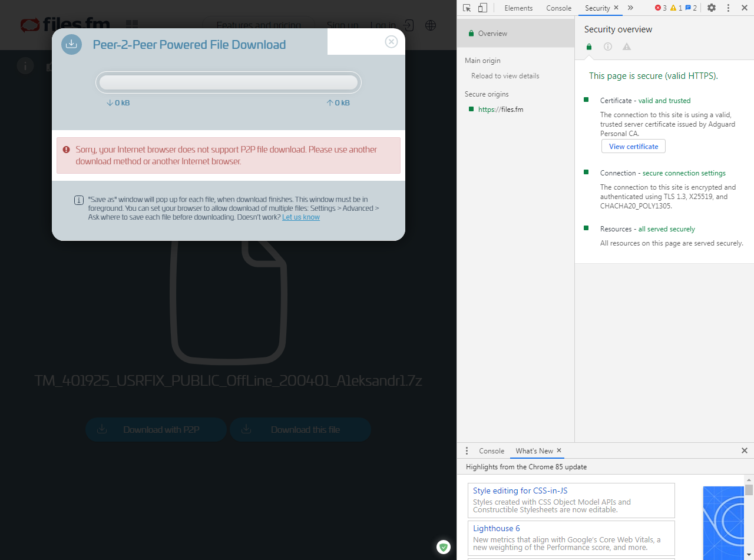Click the P2P download progress bar
This screenshot has width=754, height=560.
tap(229, 82)
